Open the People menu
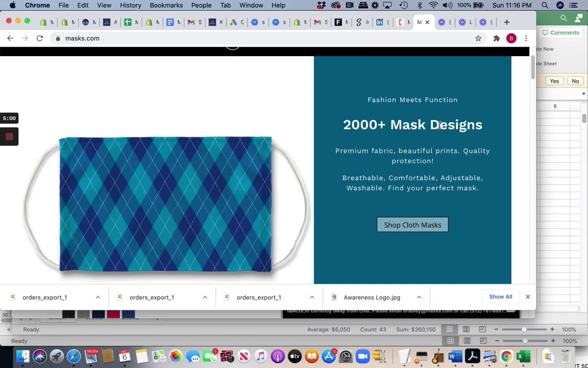 tap(202, 5)
